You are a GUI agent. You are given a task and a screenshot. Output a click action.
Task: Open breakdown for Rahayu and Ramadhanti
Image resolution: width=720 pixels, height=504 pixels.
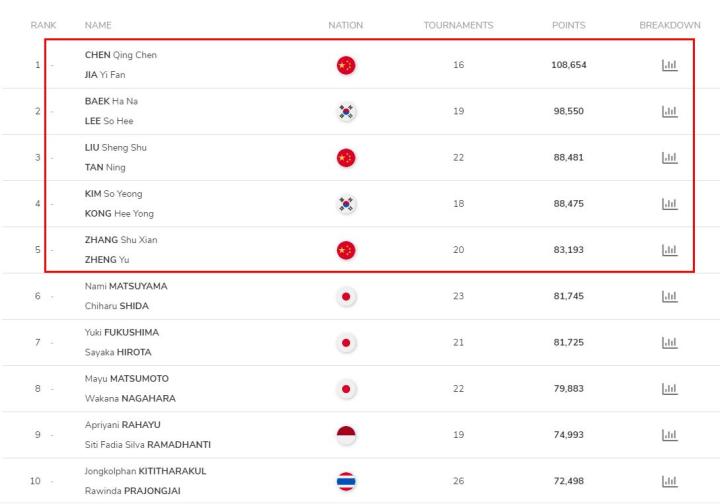[669, 435]
